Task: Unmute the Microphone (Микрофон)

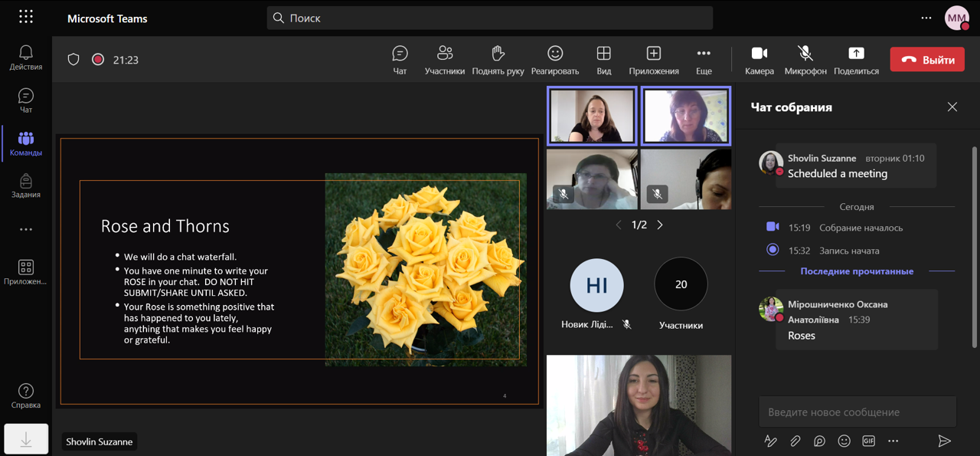Action: pyautogui.click(x=805, y=60)
